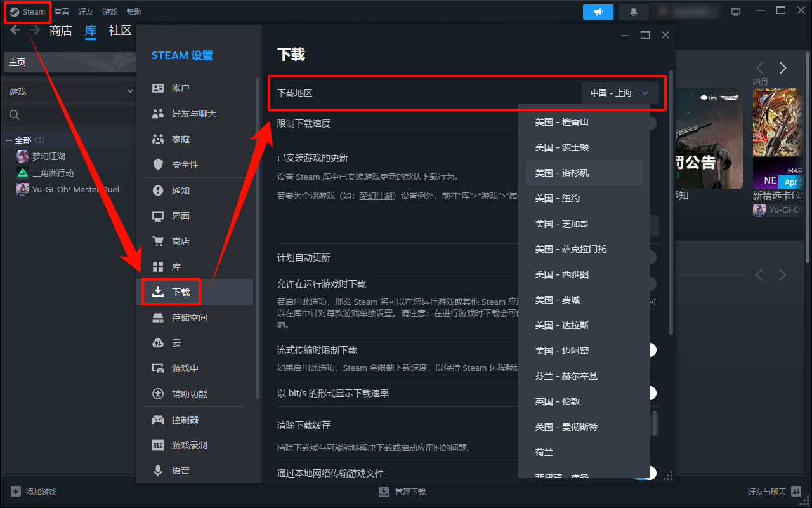
Task: Open the 游戏录制 settings section
Action: [195, 445]
